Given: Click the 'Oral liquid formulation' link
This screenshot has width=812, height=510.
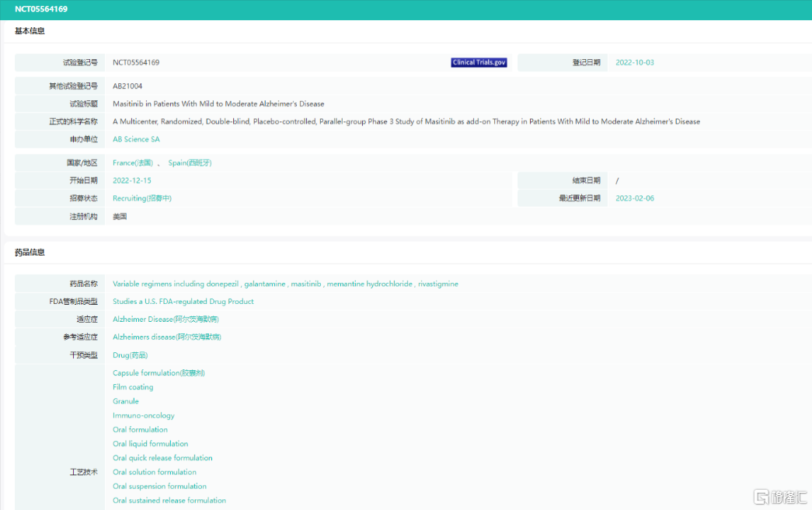Looking at the screenshot, I should [151, 444].
